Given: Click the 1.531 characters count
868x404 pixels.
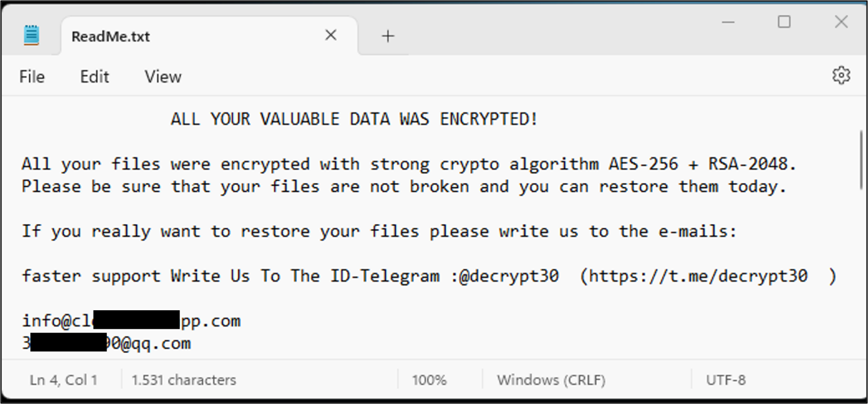Looking at the screenshot, I should [x=184, y=380].
